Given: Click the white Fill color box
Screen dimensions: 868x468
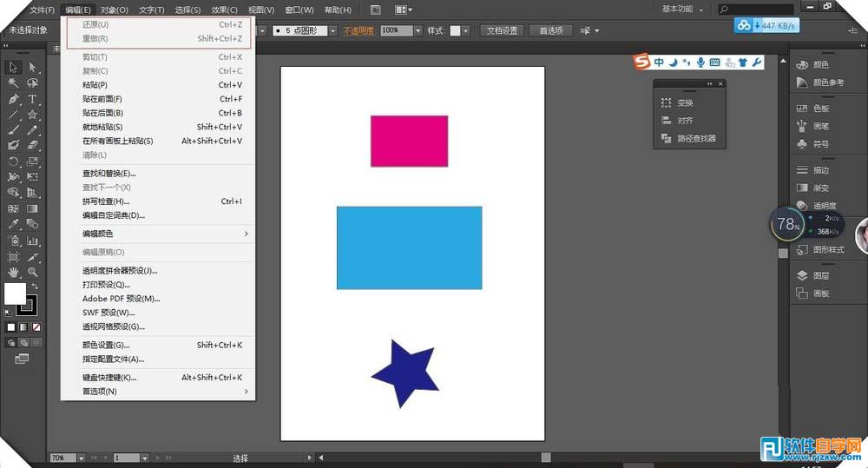Looking at the screenshot, I should tap(15, 293).
